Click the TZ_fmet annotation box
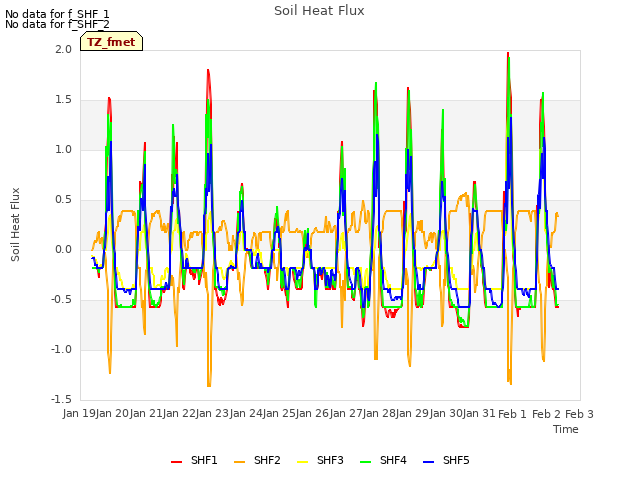This screenshot has width=640, height=480. pos(111,41)
